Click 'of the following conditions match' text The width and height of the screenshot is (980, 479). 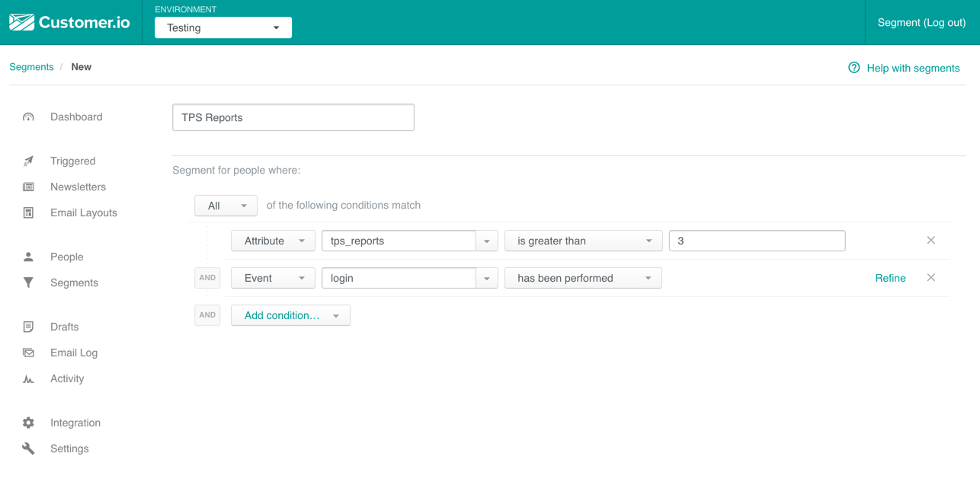[x=344, y=206]
